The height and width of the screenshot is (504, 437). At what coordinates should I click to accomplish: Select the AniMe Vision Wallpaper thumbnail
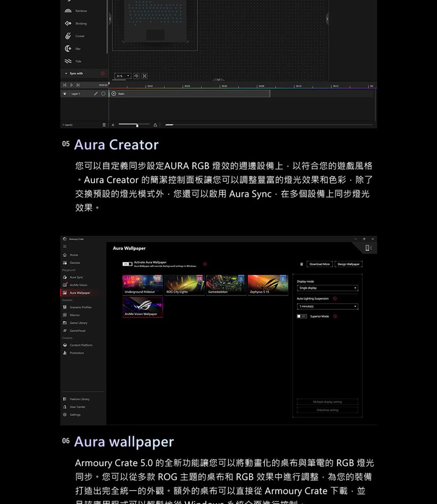142,307
